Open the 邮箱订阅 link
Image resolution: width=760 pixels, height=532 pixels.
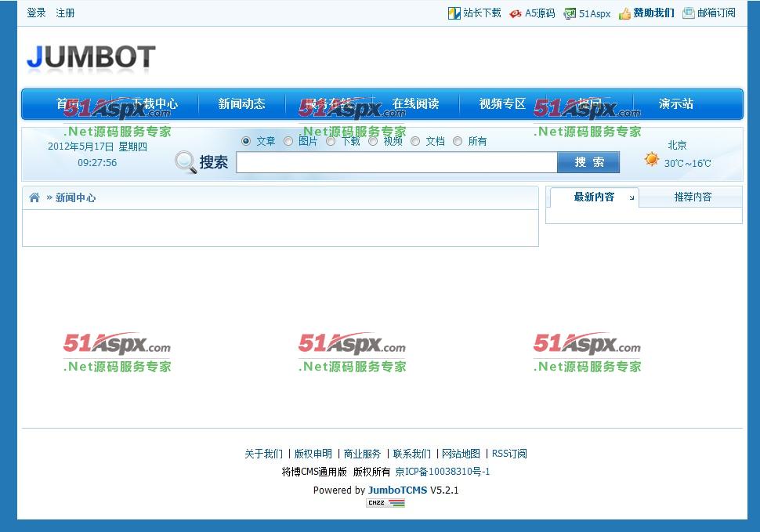point(716,13)
